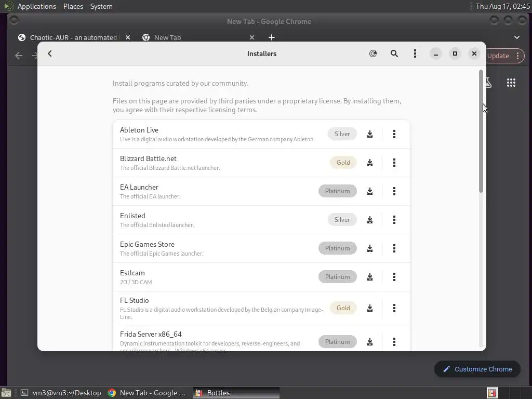
Task: Select the Blizzard Battle.net row title
Action: 148,158
